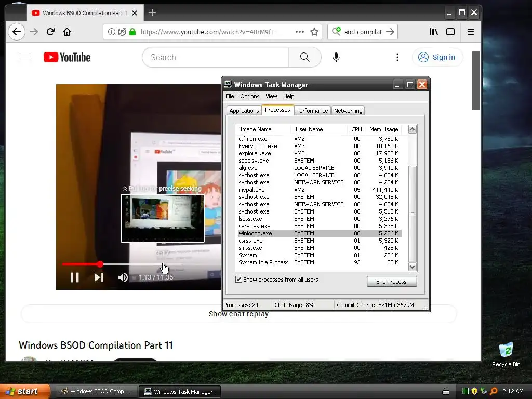Viewport: 532px width, 399px height.
Task: Click the YouTube logo
Action: click(x=67, y=57)
